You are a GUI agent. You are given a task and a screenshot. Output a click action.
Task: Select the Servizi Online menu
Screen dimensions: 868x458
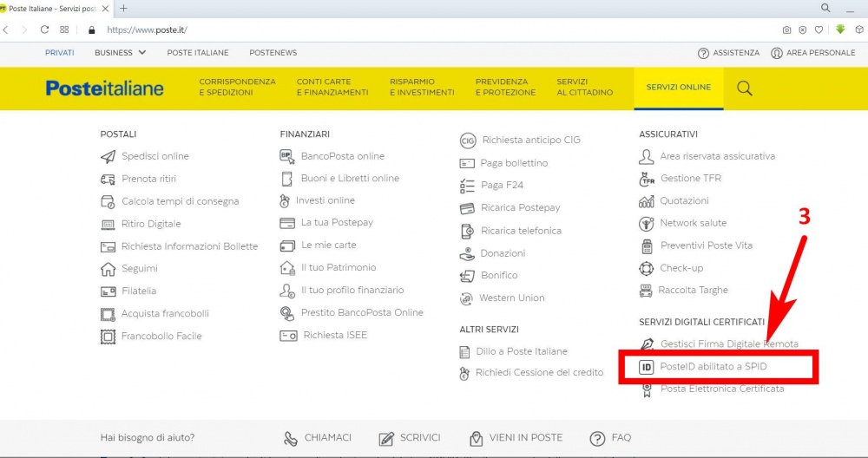pos(679,88)
